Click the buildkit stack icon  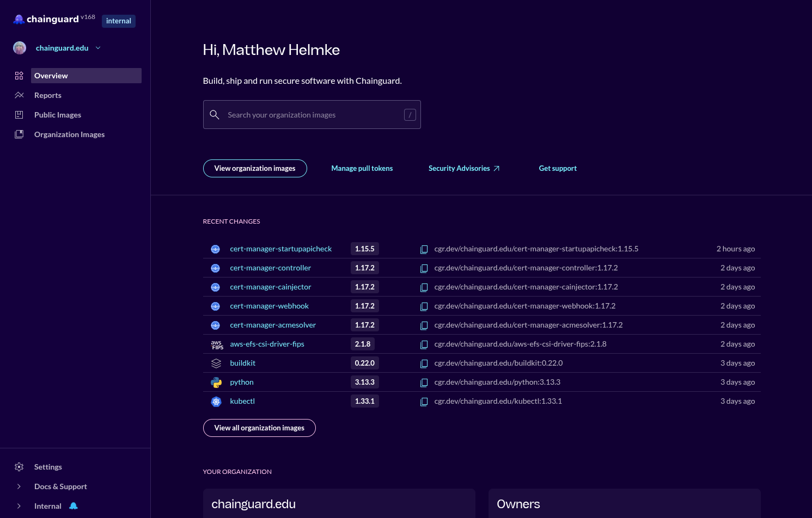[216, 363]
